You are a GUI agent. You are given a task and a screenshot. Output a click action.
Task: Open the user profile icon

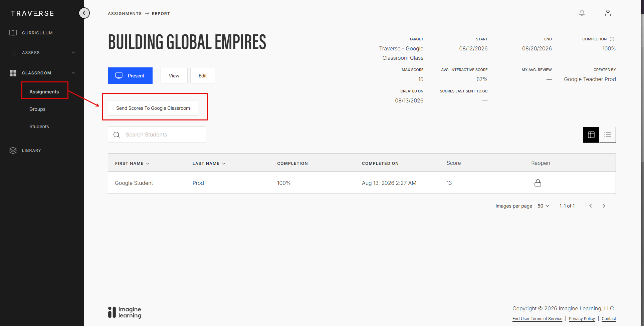(608, 13)
